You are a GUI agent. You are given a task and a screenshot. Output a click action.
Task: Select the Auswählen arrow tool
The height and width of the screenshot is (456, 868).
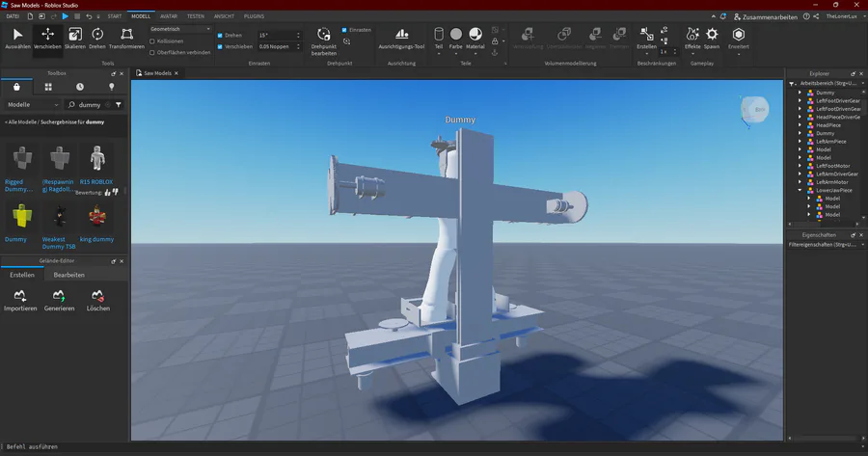[17, 39]
